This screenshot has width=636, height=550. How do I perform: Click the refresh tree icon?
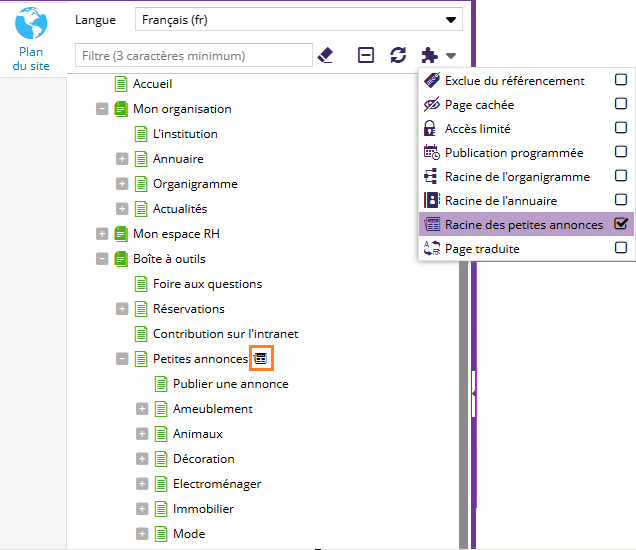pos(398,55)
